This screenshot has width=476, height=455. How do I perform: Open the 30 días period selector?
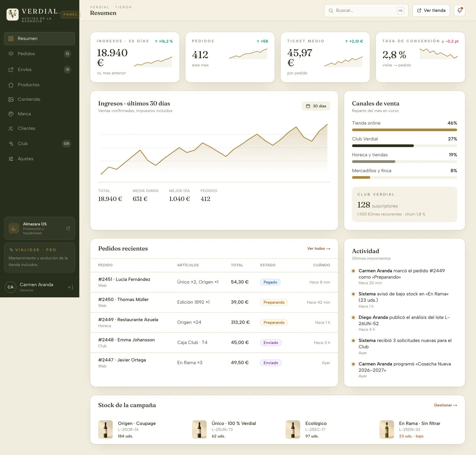pyautogui.click(x=316, y=106)
